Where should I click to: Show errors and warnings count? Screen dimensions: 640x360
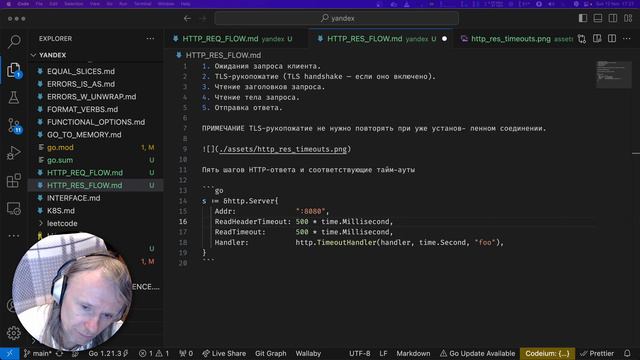click(x=154, y=353)
